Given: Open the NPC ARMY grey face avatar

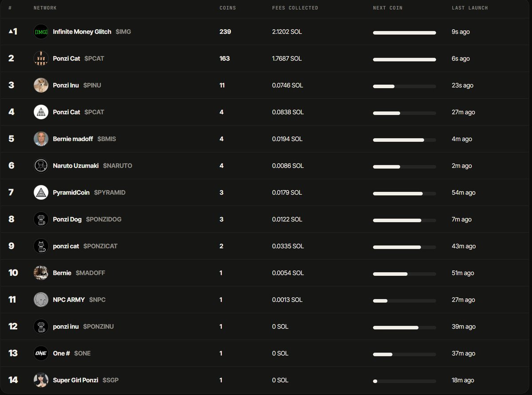Looking at the screenshot, I should tap(41, 300).
